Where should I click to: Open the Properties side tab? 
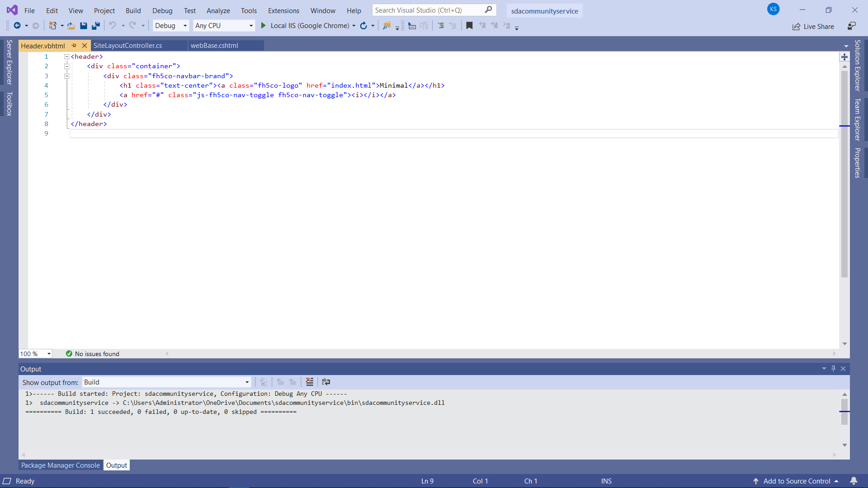pos(858,163)
